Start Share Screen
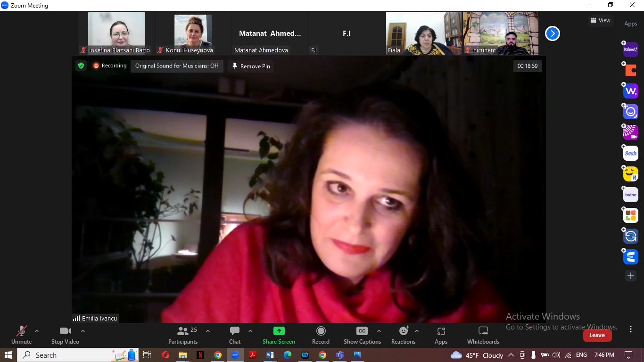 [x=279, y=335]
